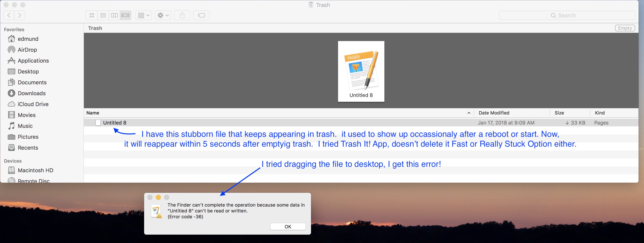Switch to Cover Flow view
The width and height of the screenshot is (644, 243).
click(x=125, y=15)
